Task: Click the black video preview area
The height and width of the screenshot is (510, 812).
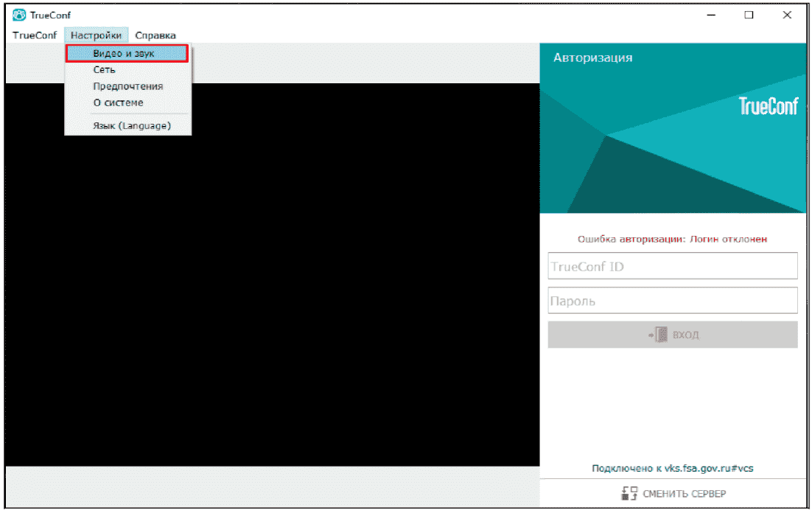Action: [273, 290]
